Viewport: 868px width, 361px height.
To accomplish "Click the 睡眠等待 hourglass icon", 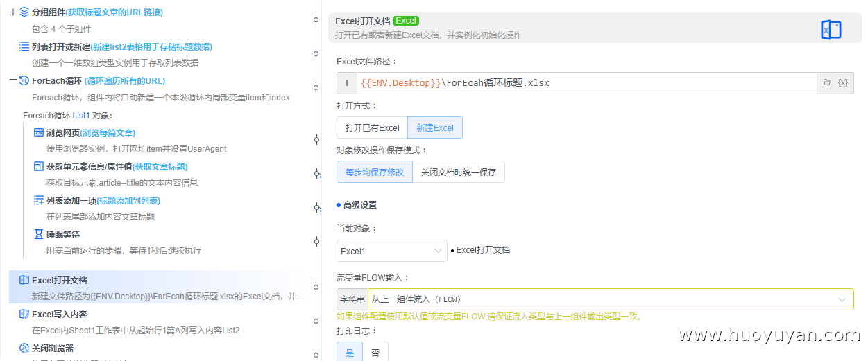I will point(39,234).
